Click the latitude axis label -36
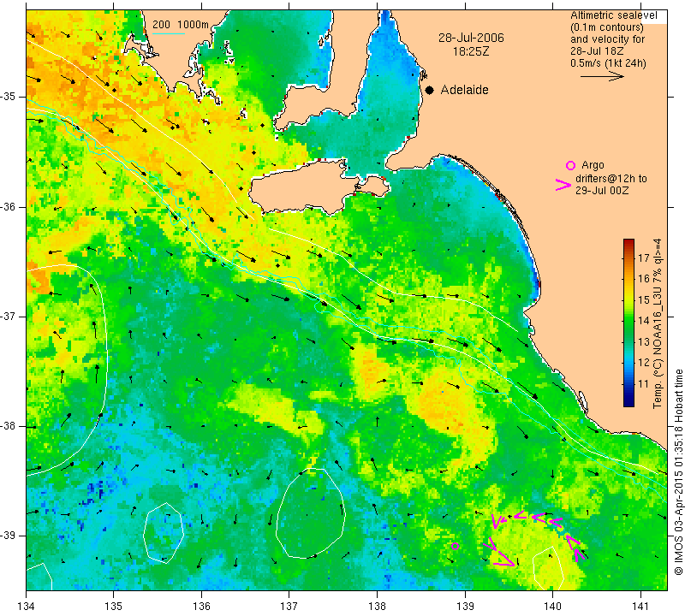Viewport: 685px width, 616px height. [8, 206]
